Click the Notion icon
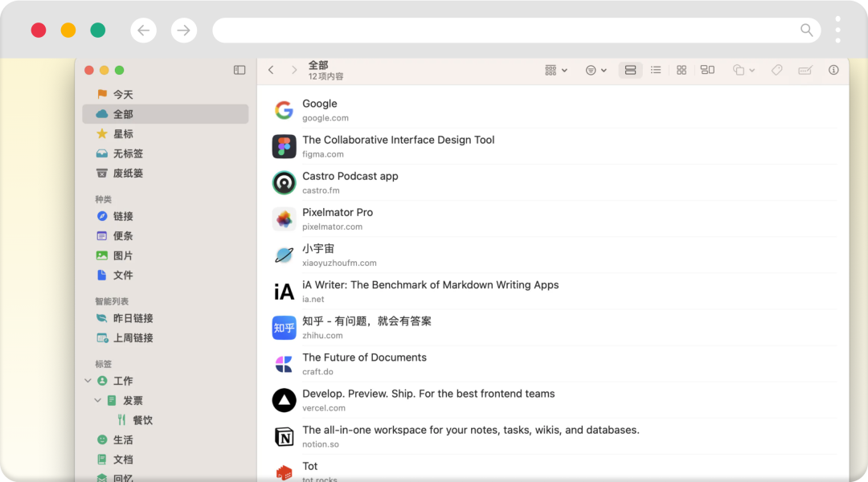 284,437
